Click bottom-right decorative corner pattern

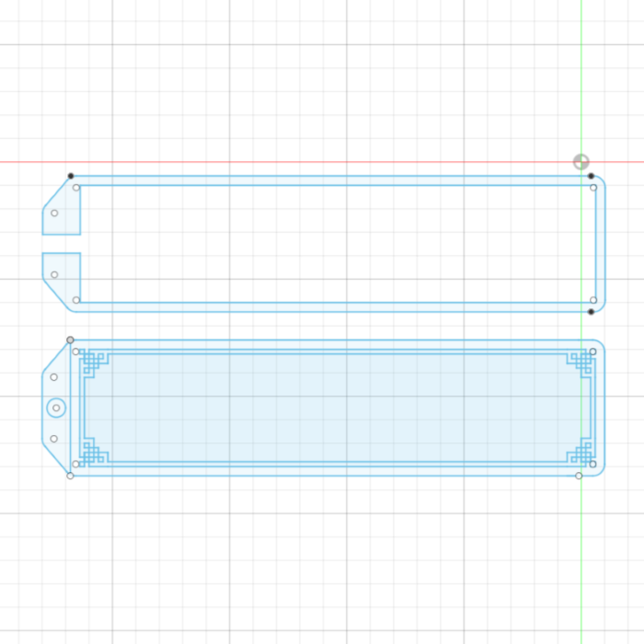pyautogui.click(x=581, y=453)
